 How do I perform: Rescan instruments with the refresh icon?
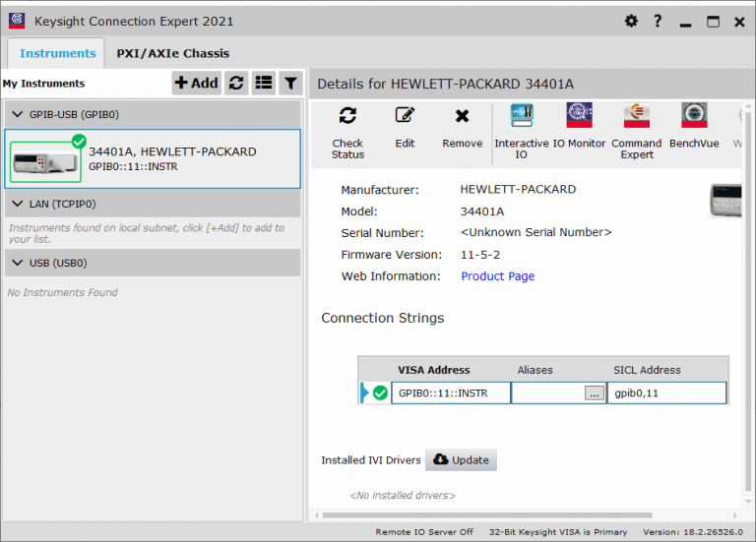236,84
